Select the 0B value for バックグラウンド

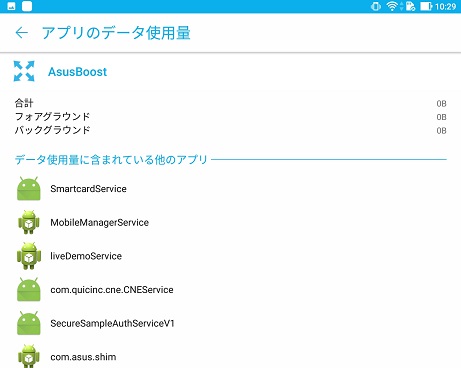coord(441,131)
